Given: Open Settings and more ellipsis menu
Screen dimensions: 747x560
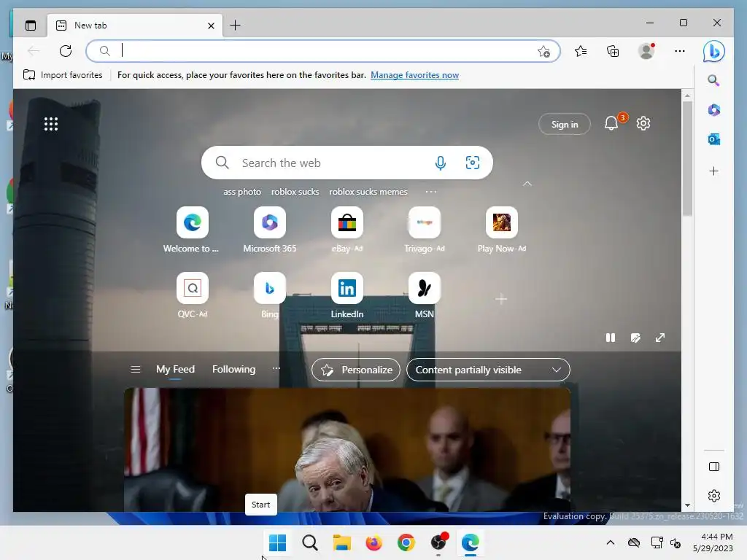Looking at the screenshot, I should click(x=680, y=51).
